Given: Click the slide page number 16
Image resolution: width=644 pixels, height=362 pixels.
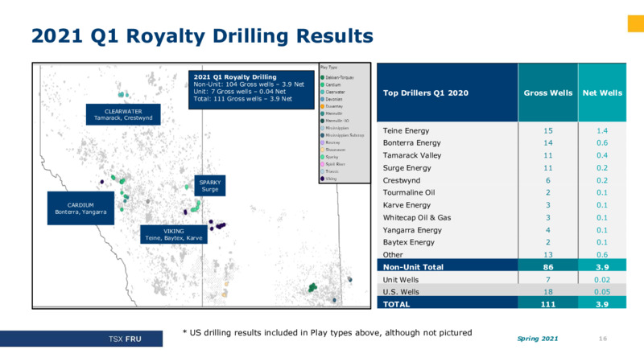Looking at the screenshot, I should (602, 339).
